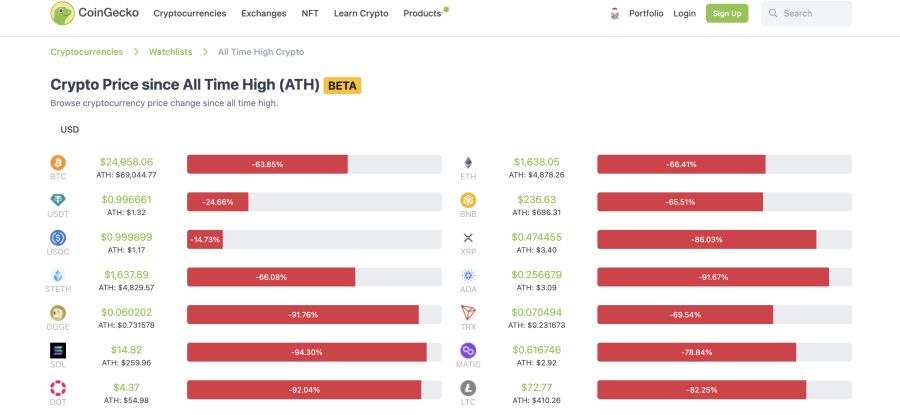The height and width of the screenshot is (415, 900).
Task: Click the CoinGecko logo
Action: tap(95, 13)
